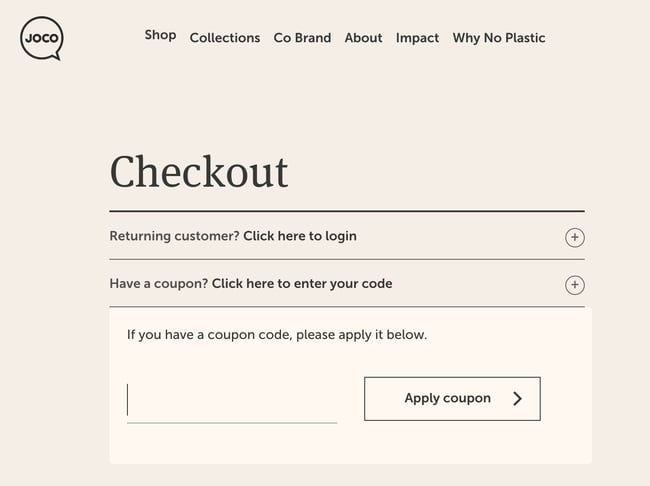Click the "Click here to login" link

coord(300,236)
